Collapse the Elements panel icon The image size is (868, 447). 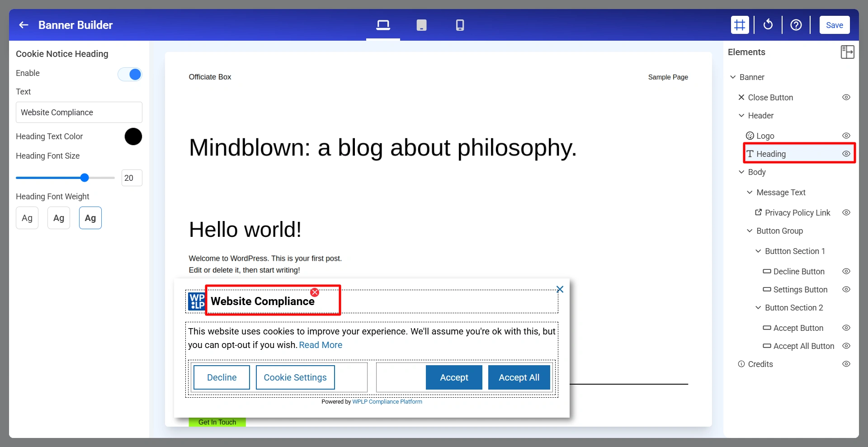pos(847,52)
